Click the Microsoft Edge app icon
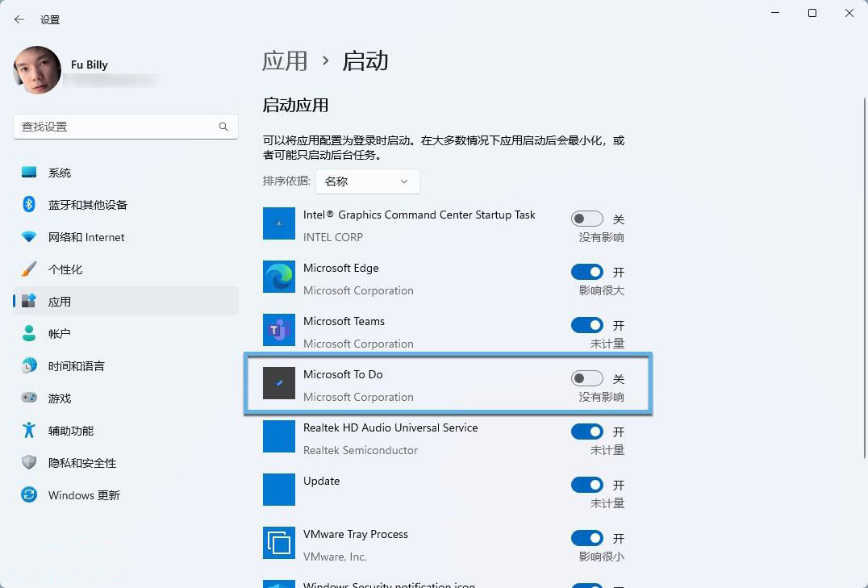 pos(279,277)
